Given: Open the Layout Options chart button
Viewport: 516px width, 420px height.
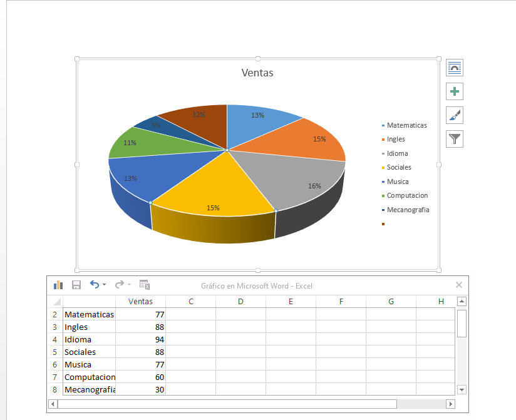Looking at the screenshot, I should coord(455,68).
